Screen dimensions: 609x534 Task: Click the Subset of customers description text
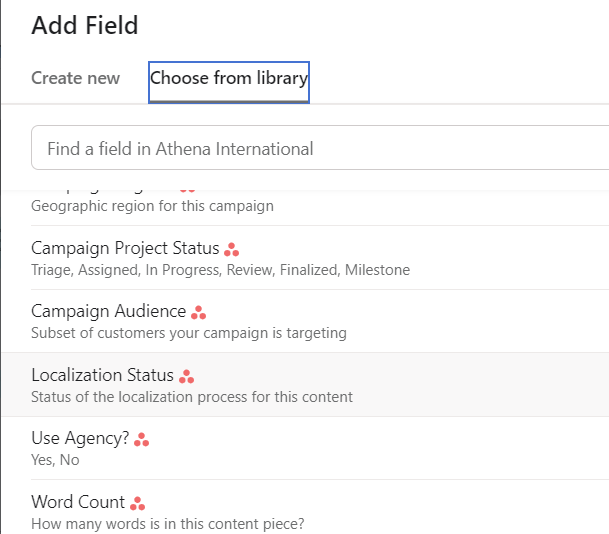point(189,333)
